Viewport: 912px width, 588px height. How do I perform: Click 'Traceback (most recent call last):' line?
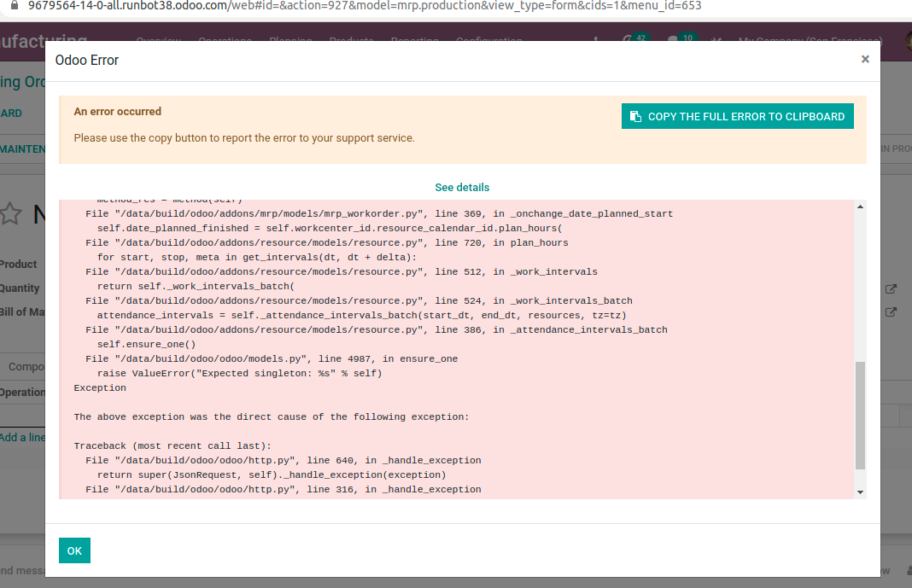tap(172, 446)
